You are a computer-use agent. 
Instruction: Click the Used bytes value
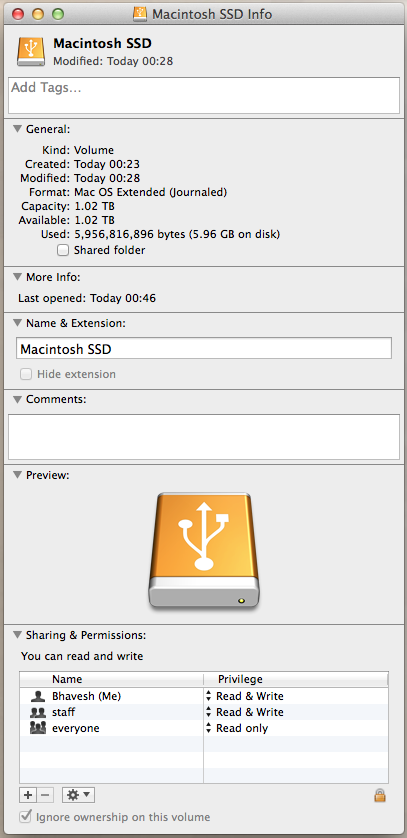pyautogui.click(x=177, y=234)
